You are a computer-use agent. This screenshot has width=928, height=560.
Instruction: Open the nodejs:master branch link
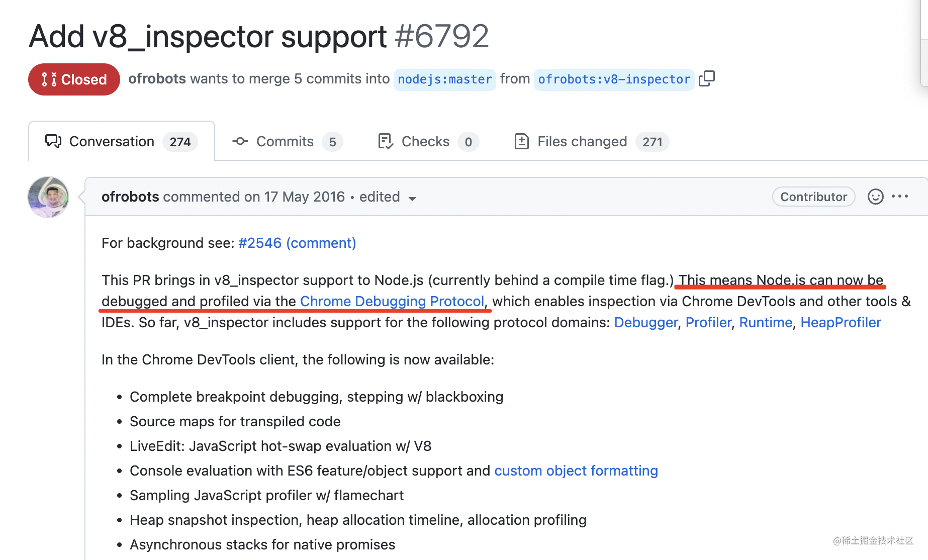click(444, 79)
